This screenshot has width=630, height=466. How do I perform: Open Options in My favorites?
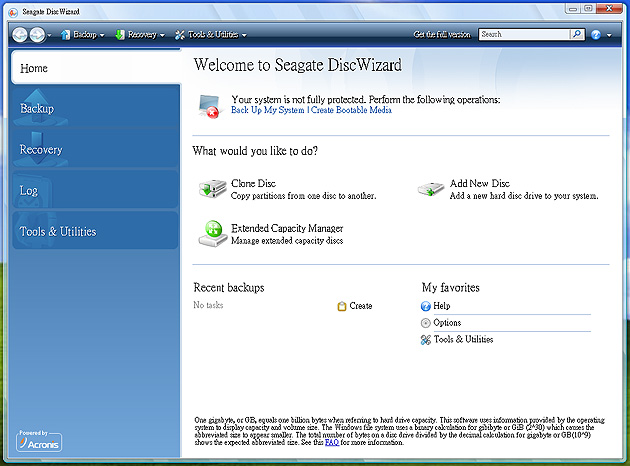pos(447,323)
